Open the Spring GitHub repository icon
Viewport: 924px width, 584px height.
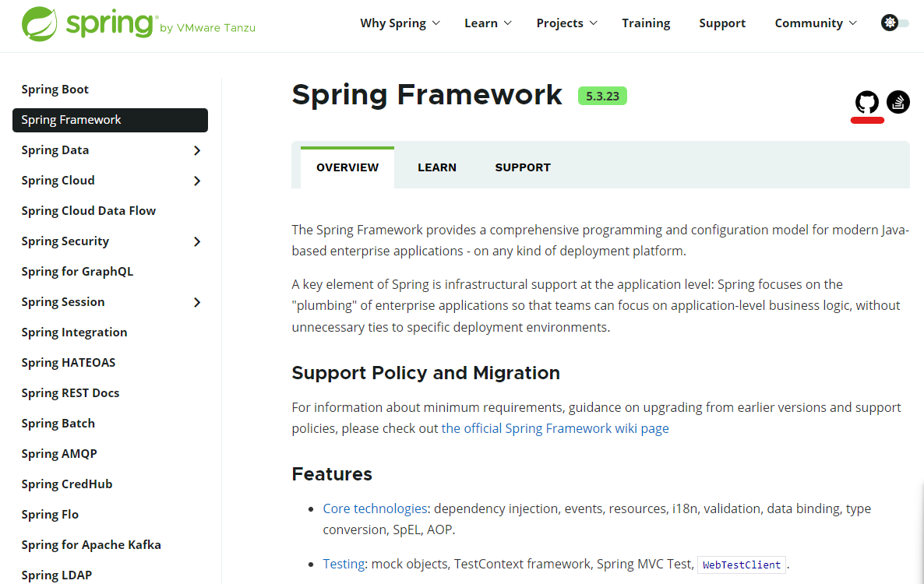[867, 102]
